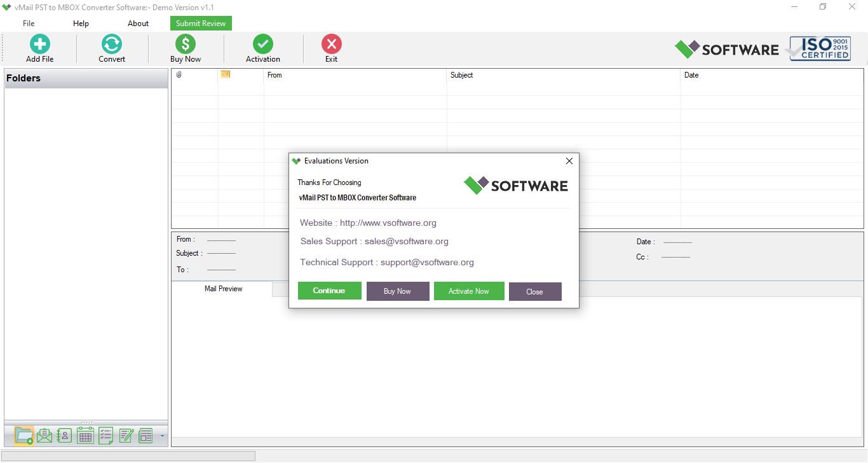Click Buy Now in the evaluation dialog
Image resolution: width=868 pixels, height=463 pixels.
(x=398, y=291)
